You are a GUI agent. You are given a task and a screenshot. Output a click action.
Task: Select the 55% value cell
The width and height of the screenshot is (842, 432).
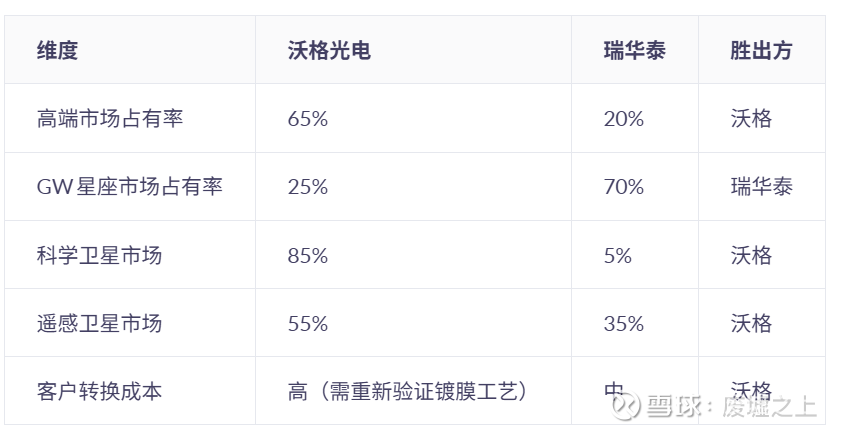307,323
